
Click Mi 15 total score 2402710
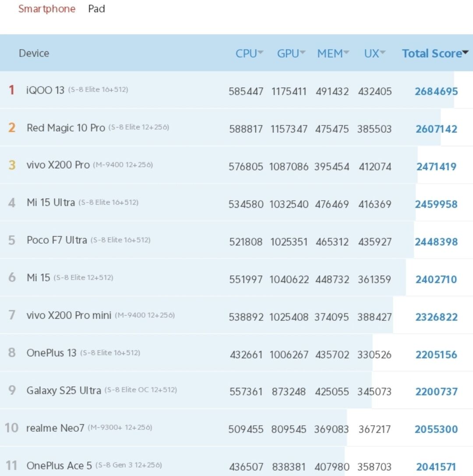pyautogui.click(x=436, y=279)
